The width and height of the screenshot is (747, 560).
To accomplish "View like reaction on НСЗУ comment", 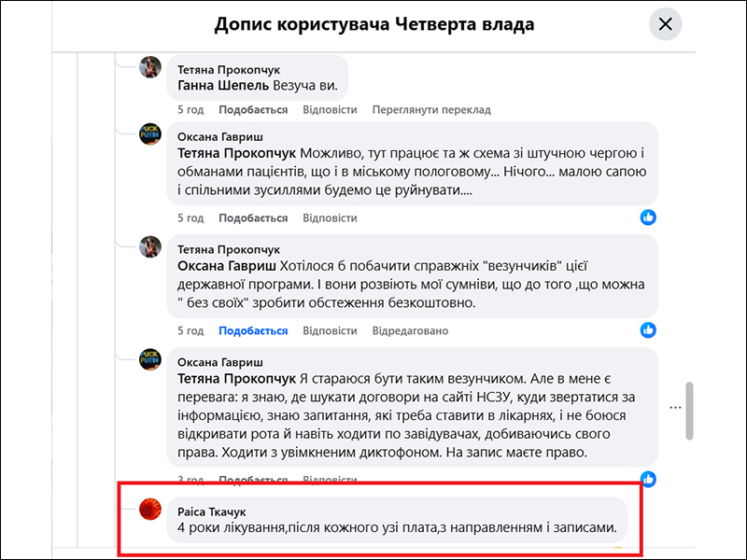I will tap(648, 479).
